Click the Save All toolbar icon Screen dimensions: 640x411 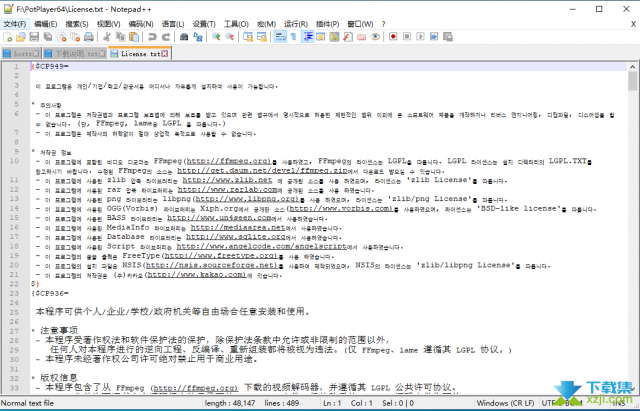click(48, 37)
